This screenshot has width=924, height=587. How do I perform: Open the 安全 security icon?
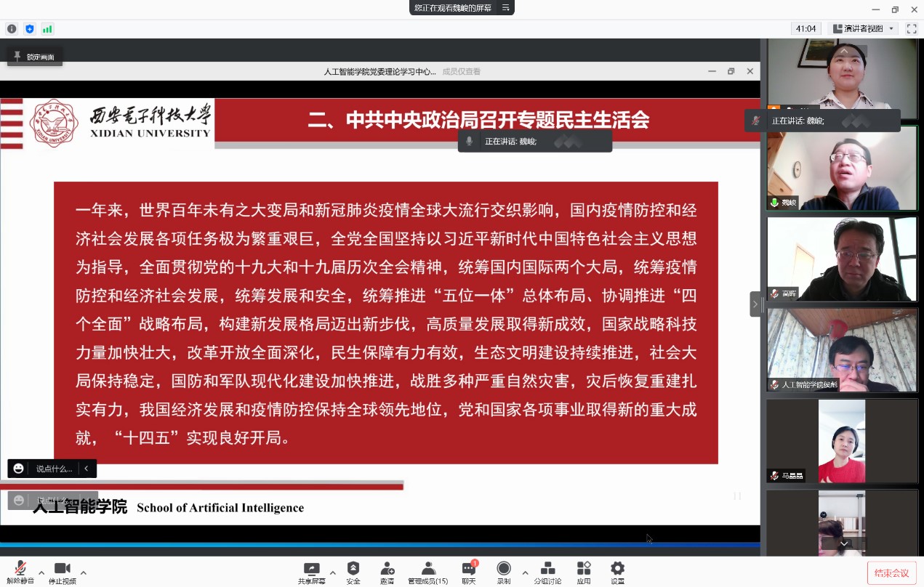[353, 572]
